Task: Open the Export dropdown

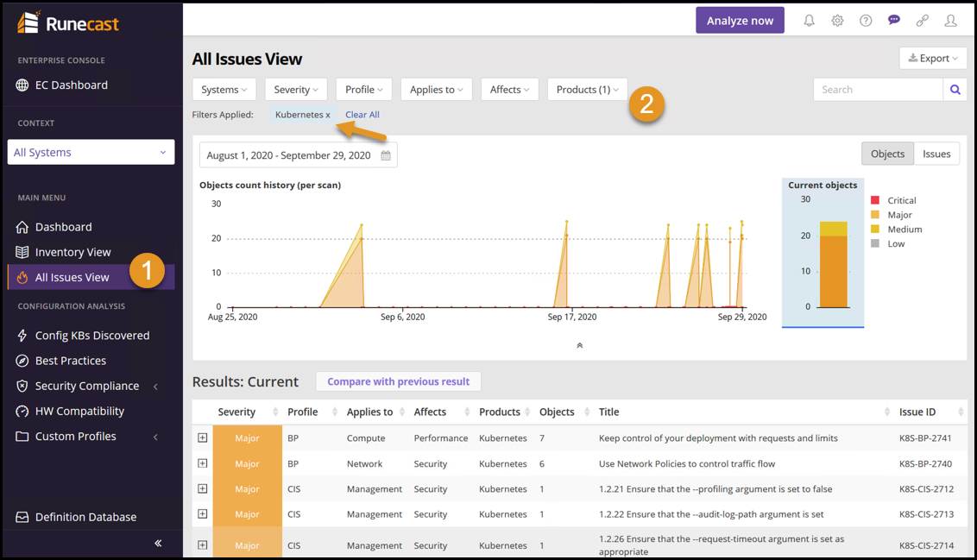Action: (933, 58)
